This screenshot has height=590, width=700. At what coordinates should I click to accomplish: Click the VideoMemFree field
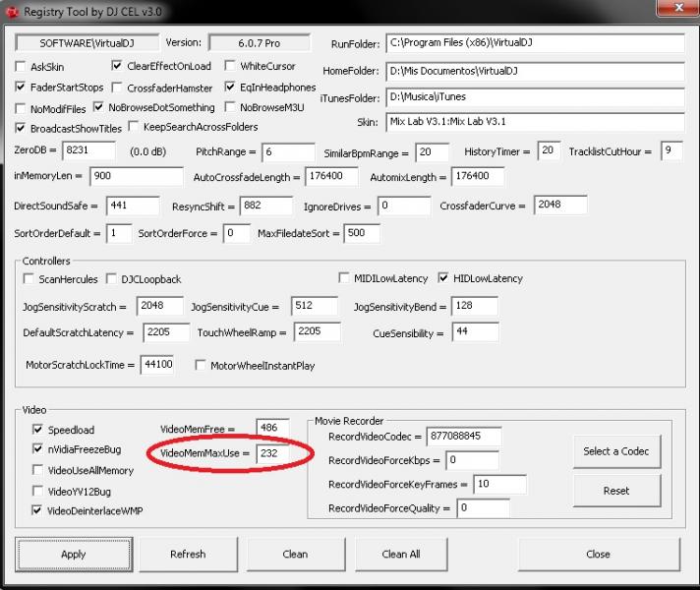[x=272, y=428]
